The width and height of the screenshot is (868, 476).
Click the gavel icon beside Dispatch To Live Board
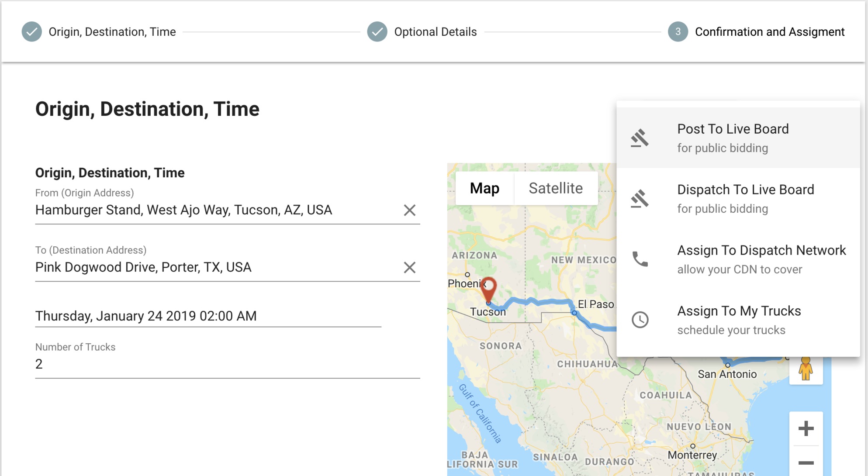640,199
